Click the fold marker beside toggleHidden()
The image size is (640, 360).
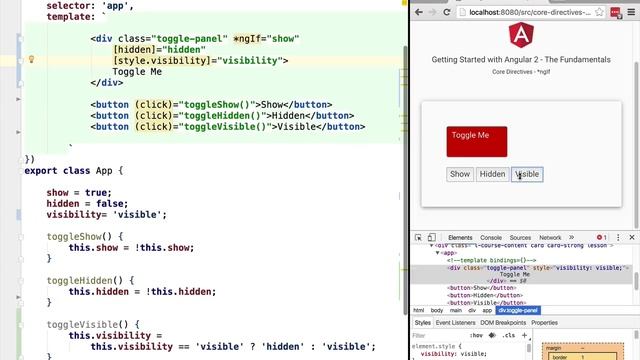pyautogui.click(x=21, y=281)
